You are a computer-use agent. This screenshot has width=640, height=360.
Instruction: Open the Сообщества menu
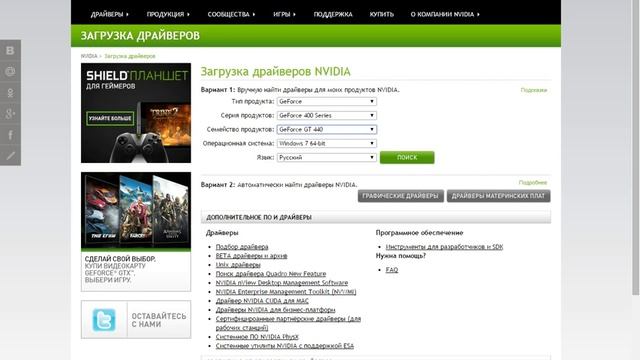pos(231,14)
